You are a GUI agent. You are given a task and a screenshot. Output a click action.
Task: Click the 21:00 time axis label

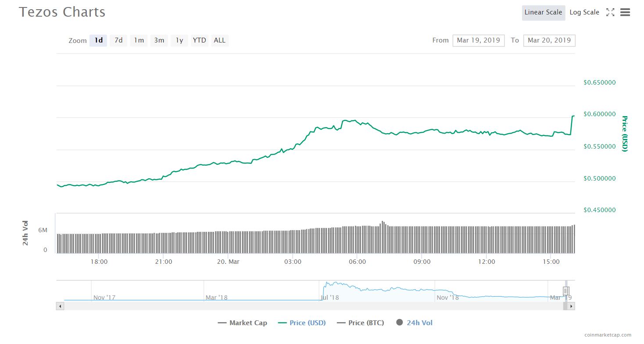coord(164,262)
